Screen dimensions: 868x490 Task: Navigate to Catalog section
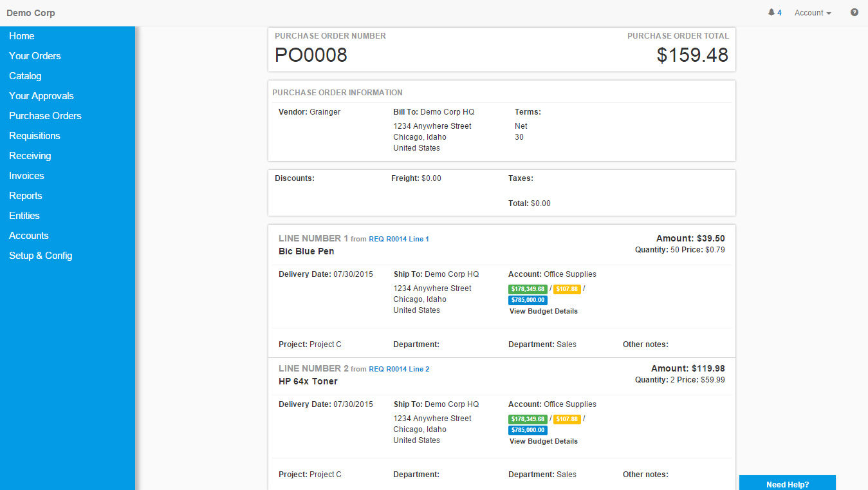25,76
